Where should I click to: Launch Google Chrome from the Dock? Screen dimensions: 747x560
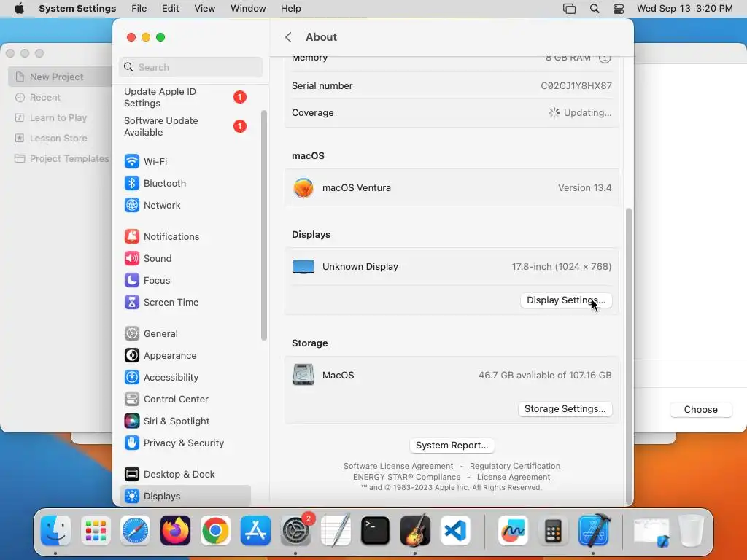[x=215, y=531]
